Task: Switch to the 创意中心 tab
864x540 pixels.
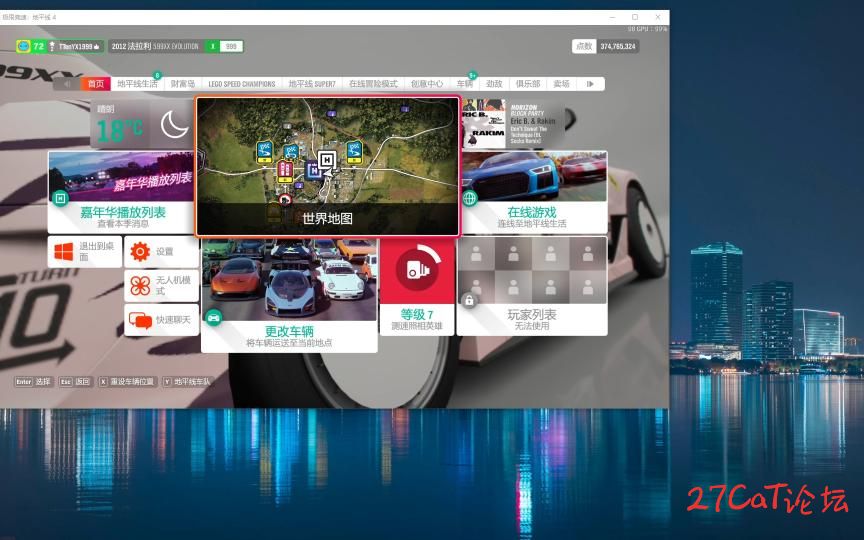Action: pyautogui.click(x=427, y=84)
